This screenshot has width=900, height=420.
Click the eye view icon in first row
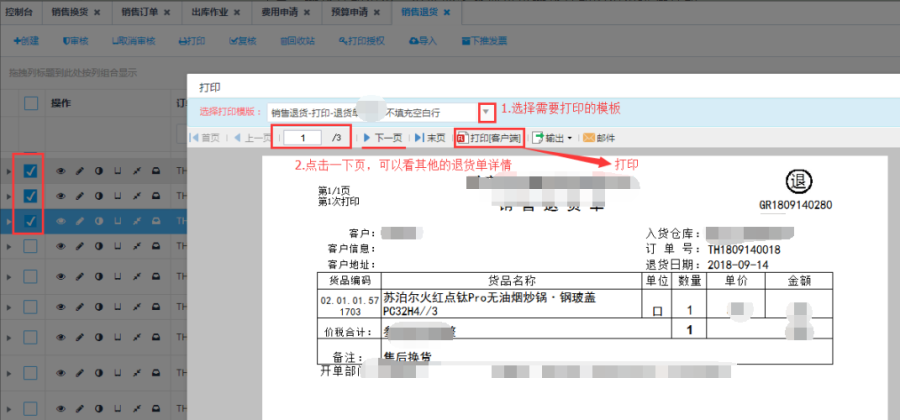click(60, 171)
